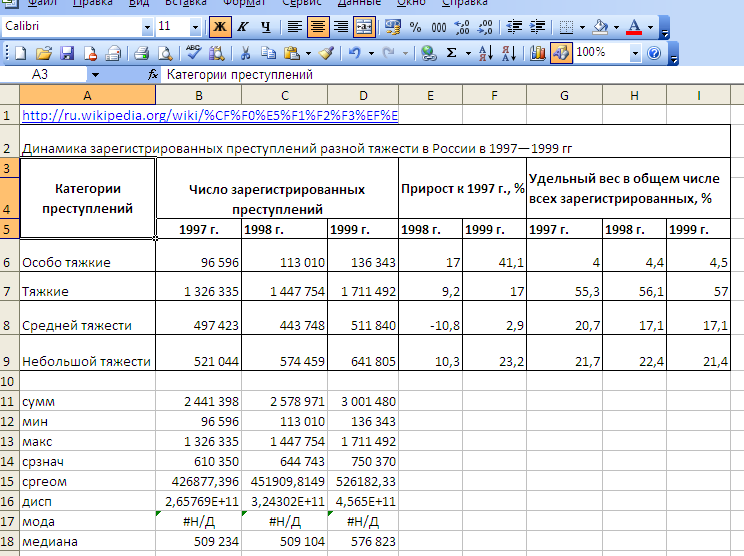The height and width of the screenshot is (556, 744).
Task: Toggle center alignment of cell text
Action: click(317, 27)
